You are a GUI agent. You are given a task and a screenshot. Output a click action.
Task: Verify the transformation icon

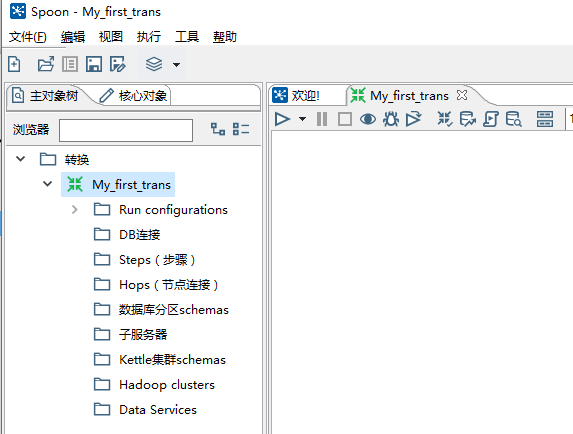tap(445, 119)
